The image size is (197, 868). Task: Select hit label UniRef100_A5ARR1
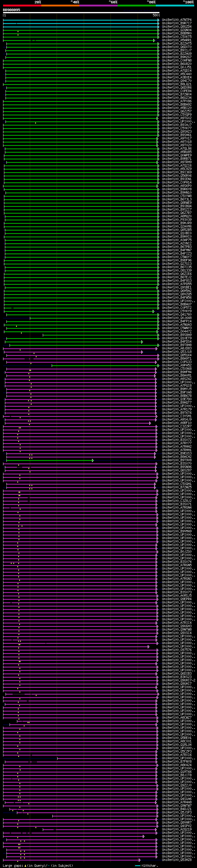(177, 40)
